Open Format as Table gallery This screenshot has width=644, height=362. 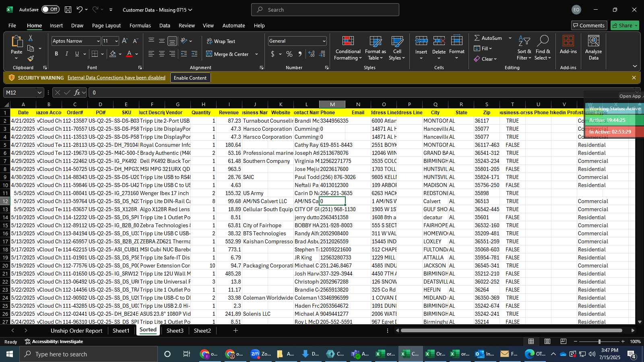(x=375, y=48)
